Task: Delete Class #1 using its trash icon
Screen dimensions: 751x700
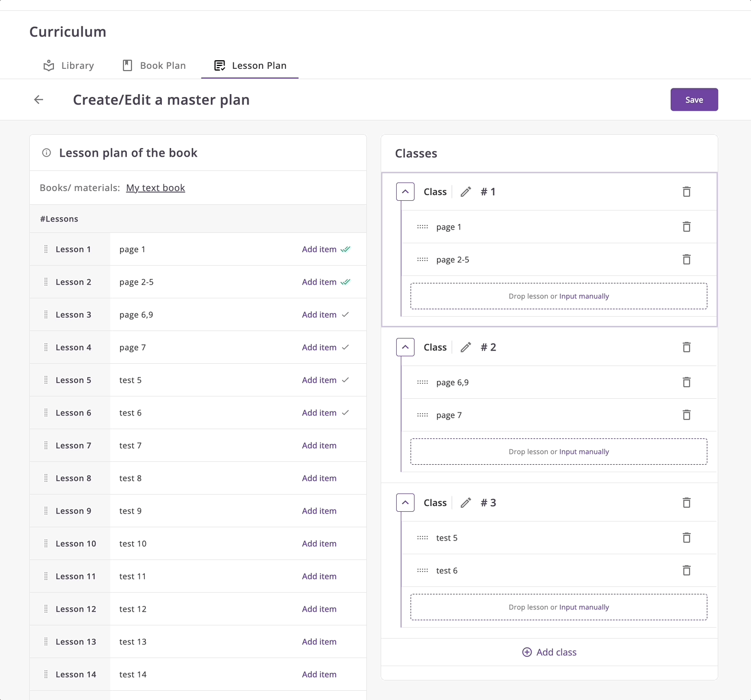Action: click(x=686, y=192)
